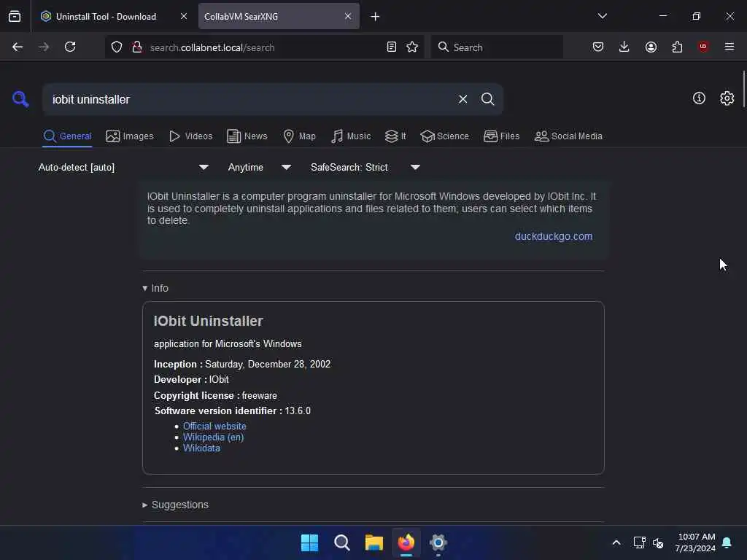
Task: Click the page vertical scrollbar
Action: point(743,90)
